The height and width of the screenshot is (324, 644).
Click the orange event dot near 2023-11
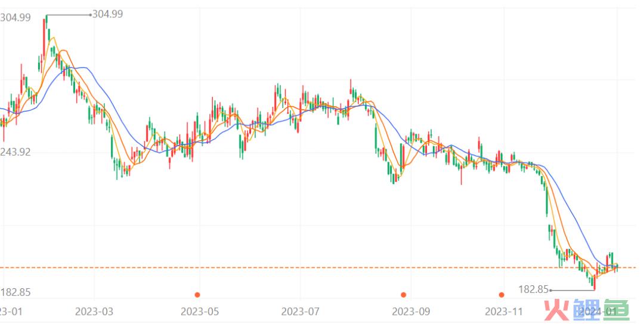coord(501,294)
